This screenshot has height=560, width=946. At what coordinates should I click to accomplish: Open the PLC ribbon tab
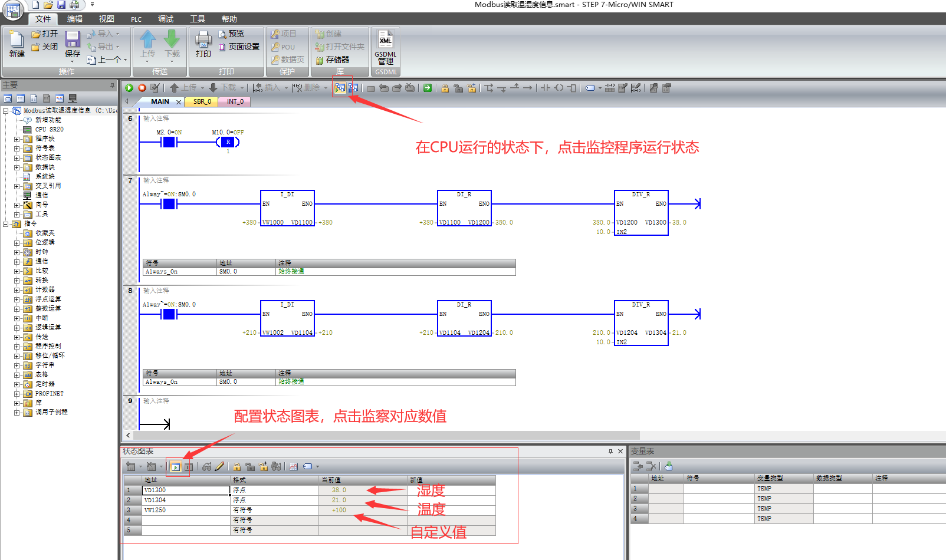point(136,19)
